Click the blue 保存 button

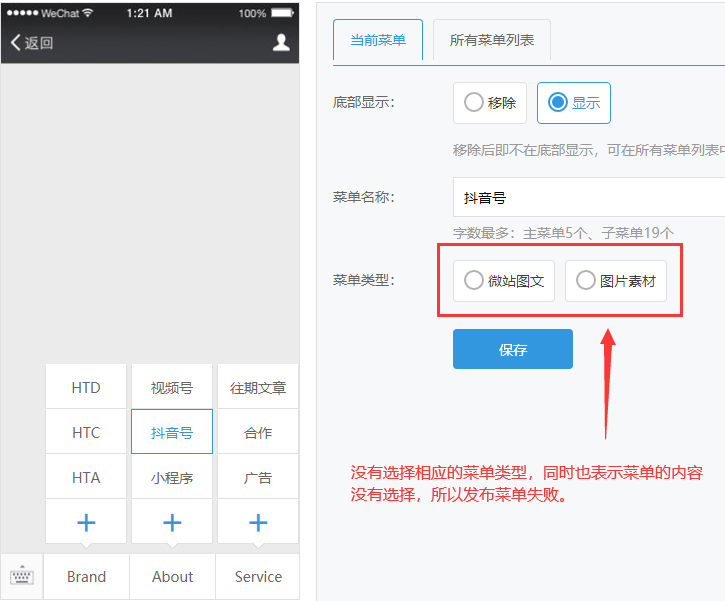[x=513, y=349]
